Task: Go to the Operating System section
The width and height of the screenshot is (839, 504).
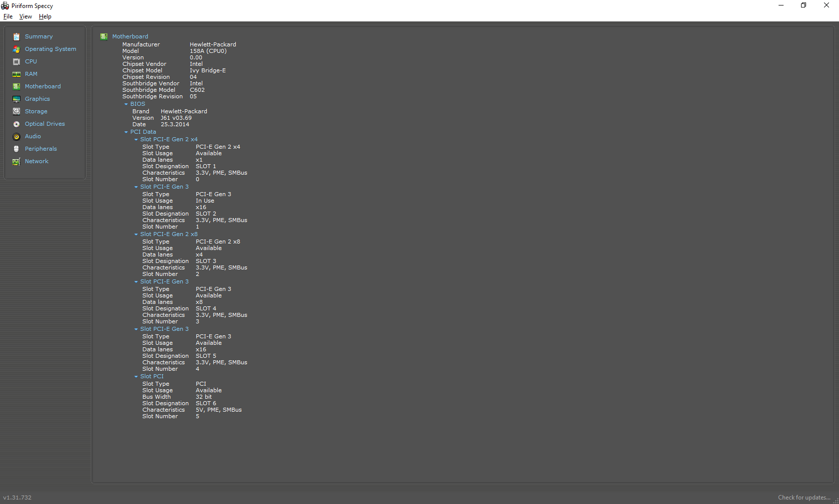Action: coord(50,49)
